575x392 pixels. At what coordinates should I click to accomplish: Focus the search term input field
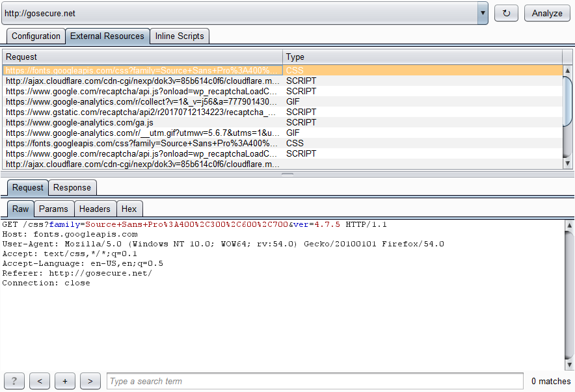coord(315,381)
